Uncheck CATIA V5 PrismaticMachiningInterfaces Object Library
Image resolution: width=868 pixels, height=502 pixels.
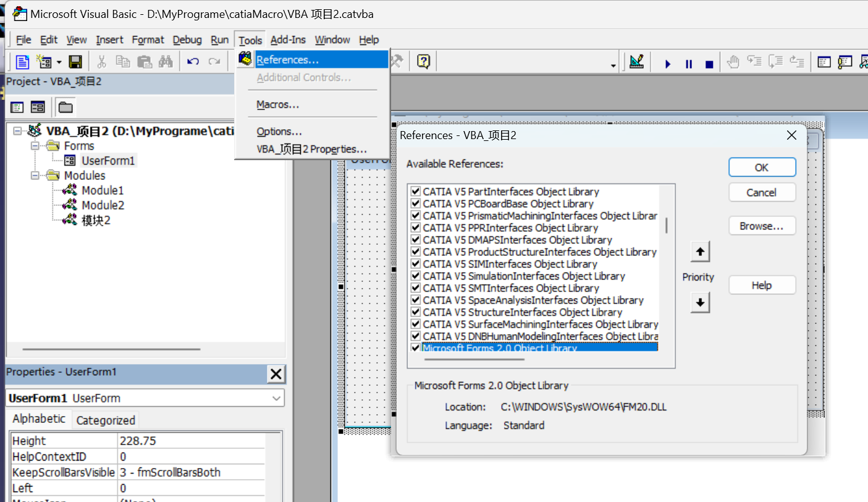point(416,216)
